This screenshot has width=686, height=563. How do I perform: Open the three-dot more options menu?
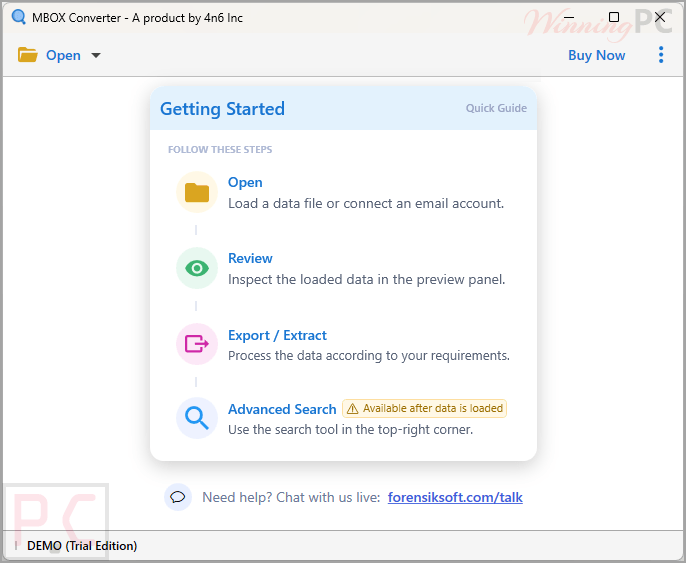(x=661, y=55)
